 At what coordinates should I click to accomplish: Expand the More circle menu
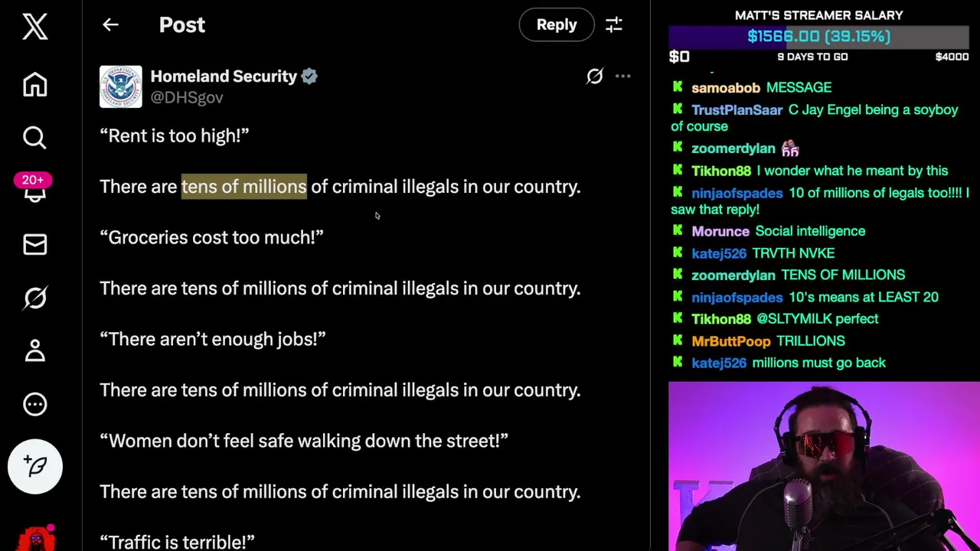35,404
